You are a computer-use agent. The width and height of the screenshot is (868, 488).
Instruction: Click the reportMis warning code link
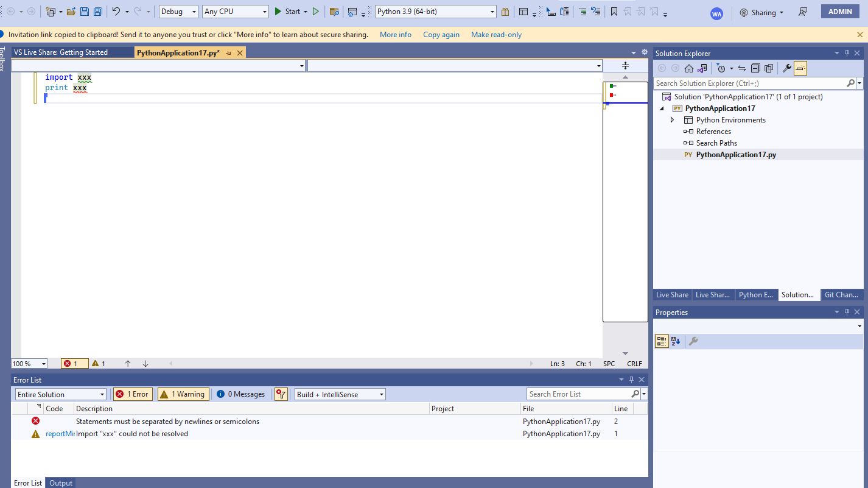pyautogui.click(x=60, y=434)
